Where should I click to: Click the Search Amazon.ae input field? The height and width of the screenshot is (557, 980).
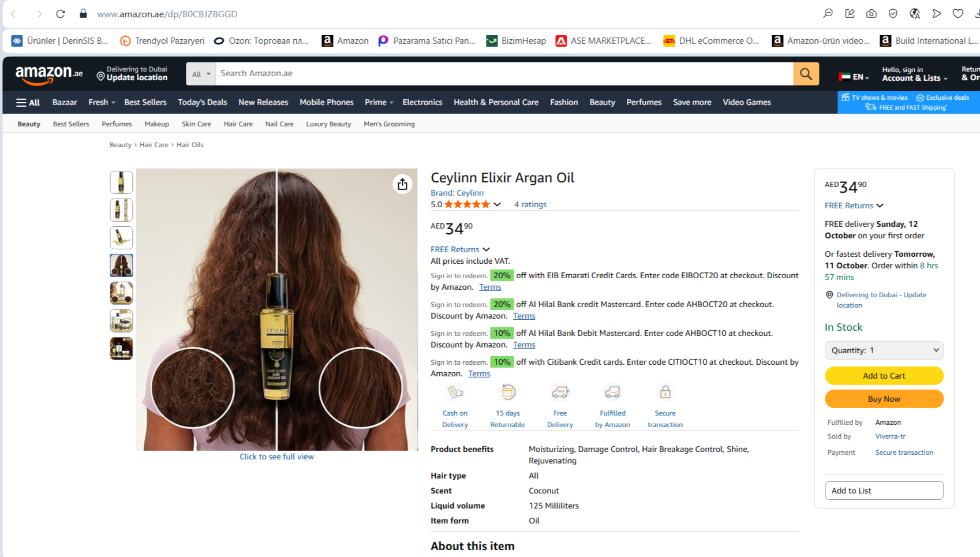503,74
